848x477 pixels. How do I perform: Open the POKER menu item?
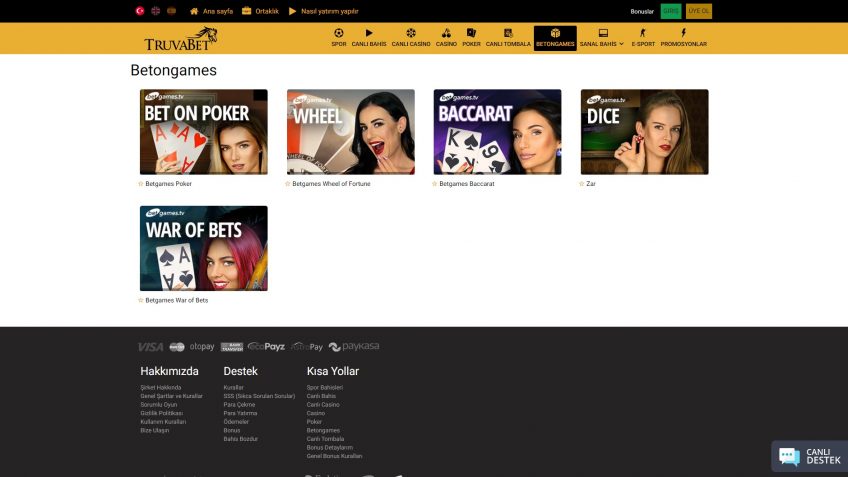coord(471,38)
